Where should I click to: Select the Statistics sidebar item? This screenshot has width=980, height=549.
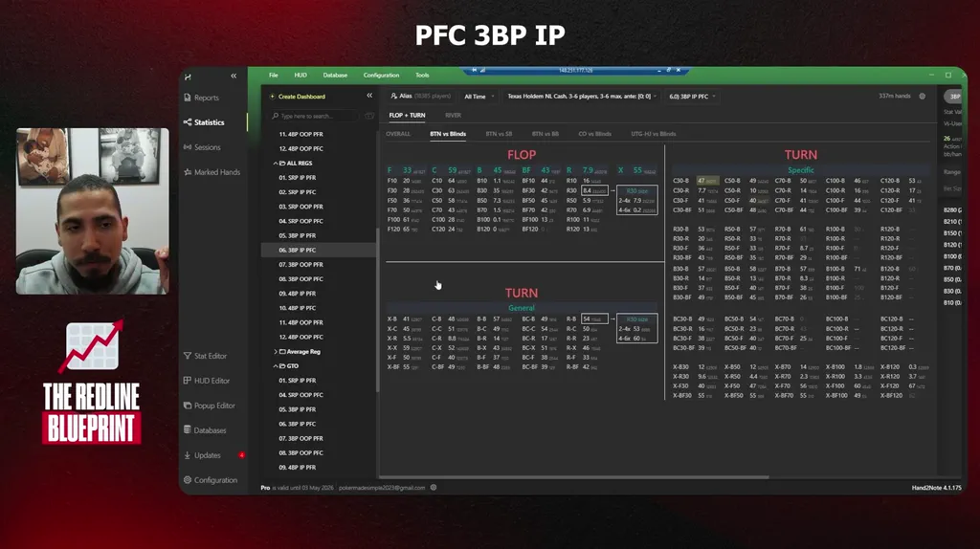(205, 122)
